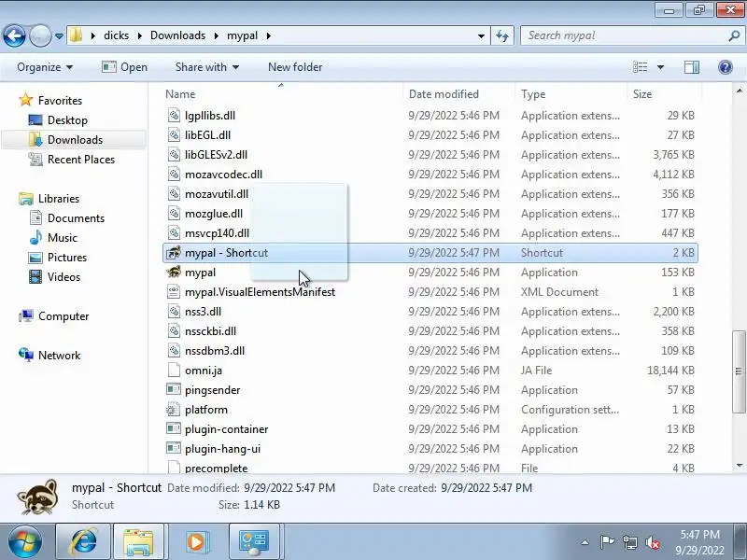Open the Pictures library

67,258
